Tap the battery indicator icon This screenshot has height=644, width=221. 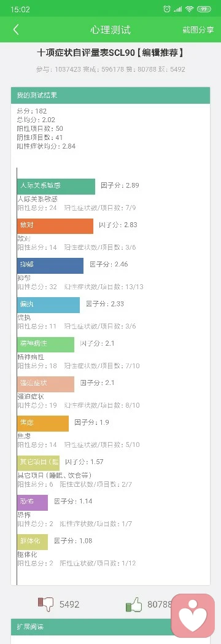204,9
